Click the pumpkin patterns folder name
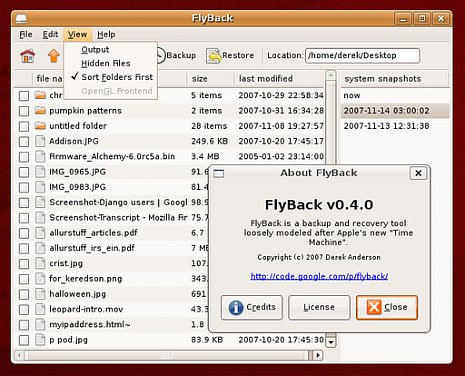This screenshot has height=376, width=465. click(85, 111)
